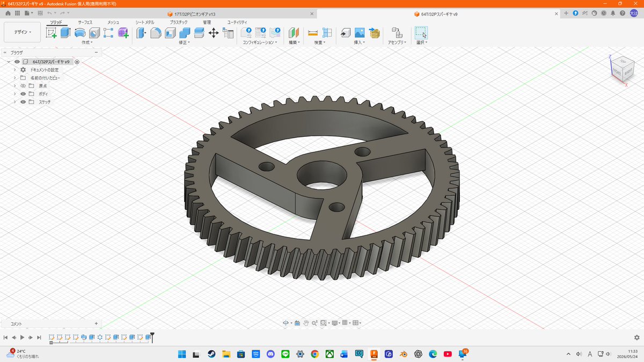The width and height of the screenshot is (644, 362).
Task: Select the Construct plane tool
Action: (x=294, y=33)
